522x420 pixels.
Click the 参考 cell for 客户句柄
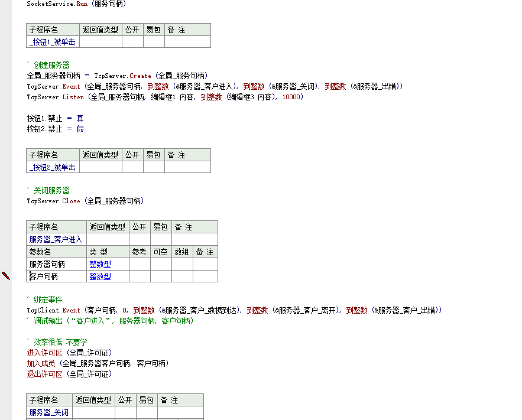click(x=140, y=276)
